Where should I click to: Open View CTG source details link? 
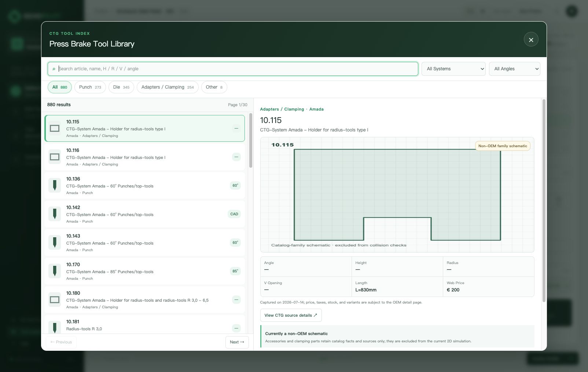coord(291,315)
